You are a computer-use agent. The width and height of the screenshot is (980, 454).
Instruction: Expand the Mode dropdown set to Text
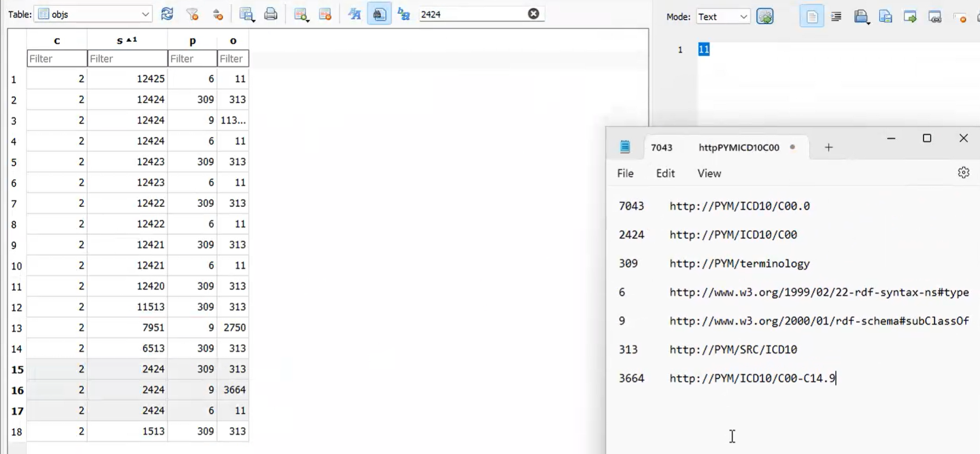(722, 17)
